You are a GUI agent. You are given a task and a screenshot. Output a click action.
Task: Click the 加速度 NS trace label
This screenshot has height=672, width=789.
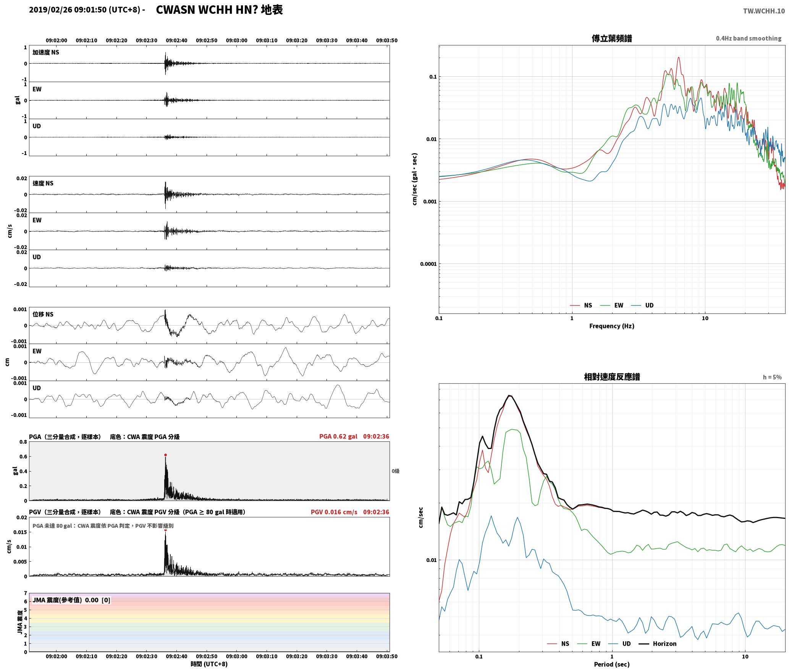coord(46,52)
